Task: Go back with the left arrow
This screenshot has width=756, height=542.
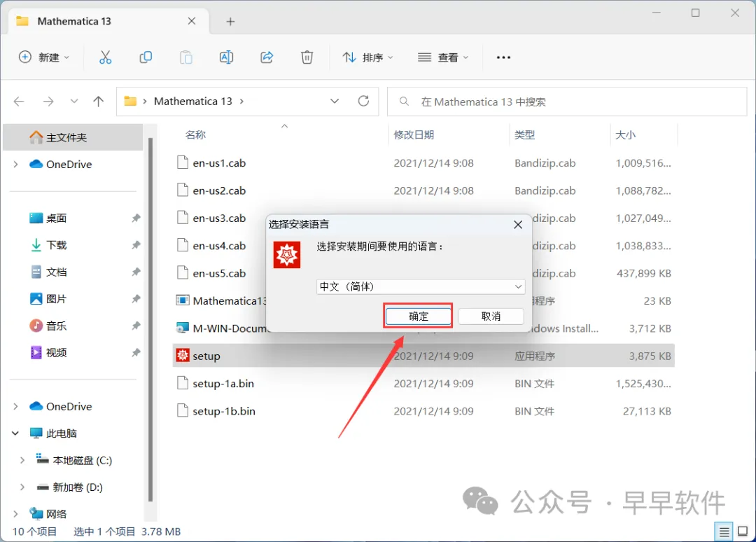Action: (x=19, y=102)
